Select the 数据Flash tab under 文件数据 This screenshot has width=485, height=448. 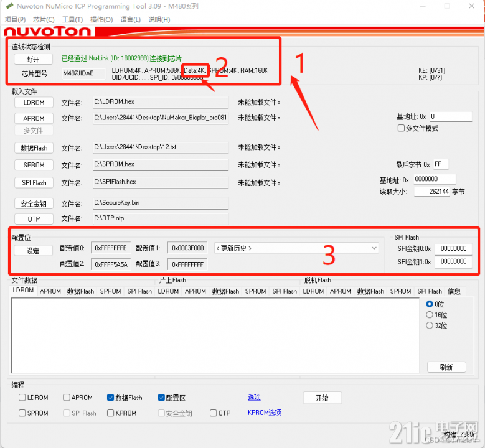coord(80,291)
